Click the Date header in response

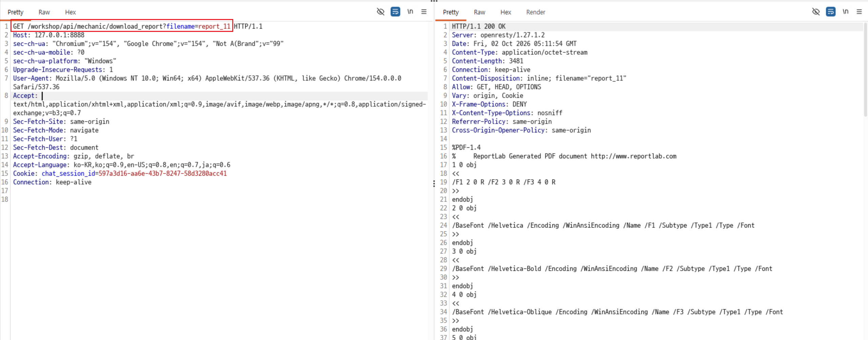point(514,44)
